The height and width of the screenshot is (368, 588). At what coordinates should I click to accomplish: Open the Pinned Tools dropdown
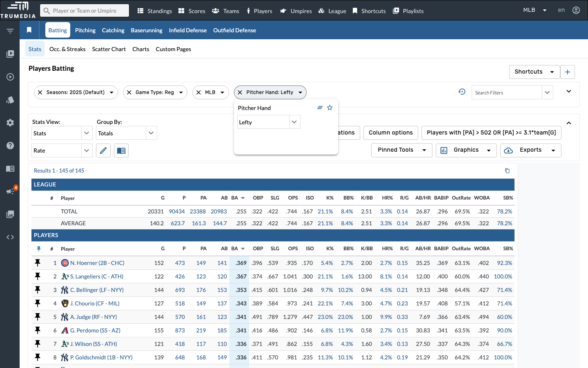[x=402, y=150]
